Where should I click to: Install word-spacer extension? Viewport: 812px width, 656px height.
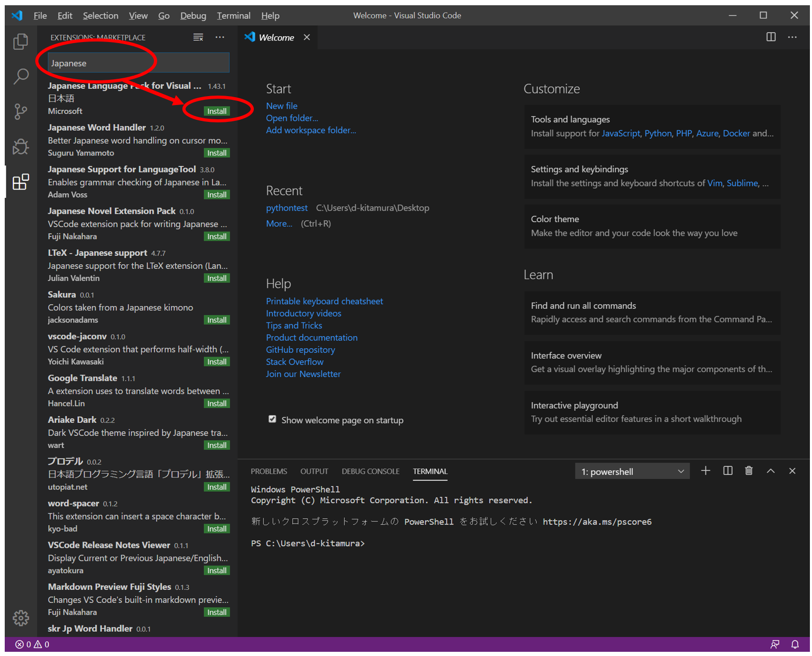point(217,529)
